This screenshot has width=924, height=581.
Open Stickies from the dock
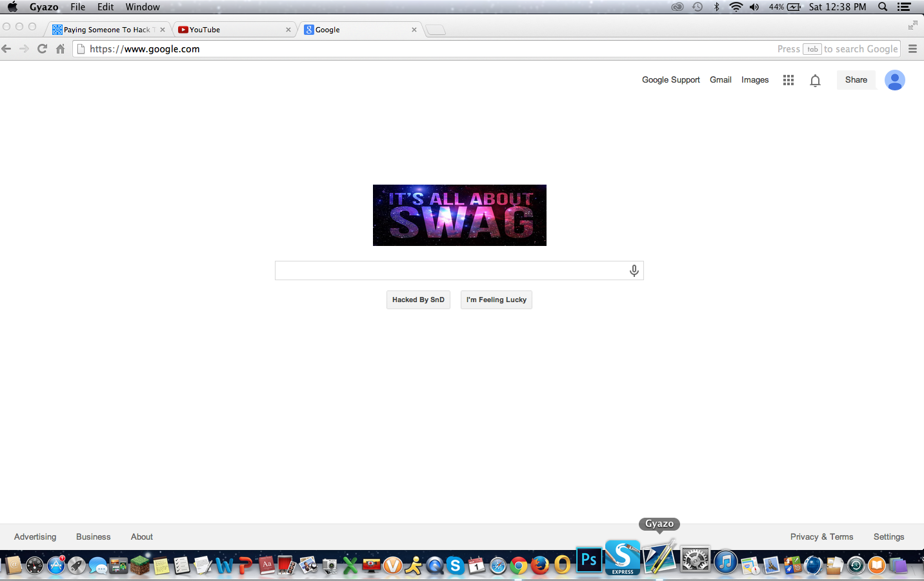pos(161,566)
